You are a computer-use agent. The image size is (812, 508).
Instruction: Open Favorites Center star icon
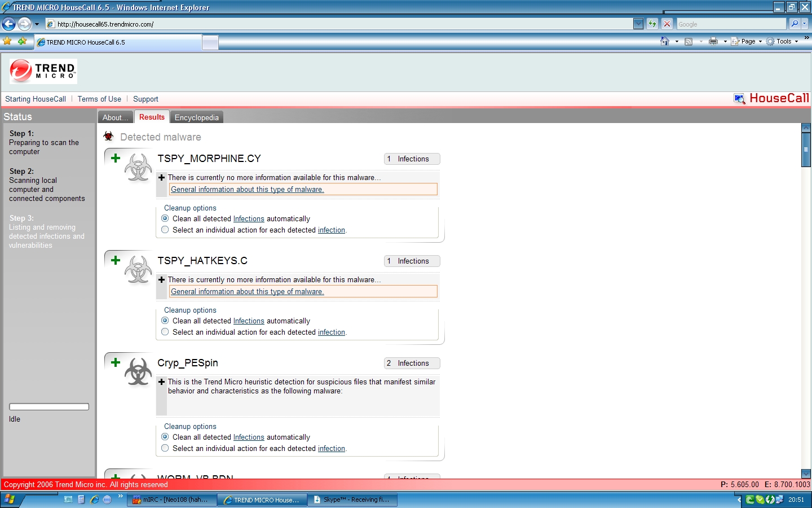7,41
